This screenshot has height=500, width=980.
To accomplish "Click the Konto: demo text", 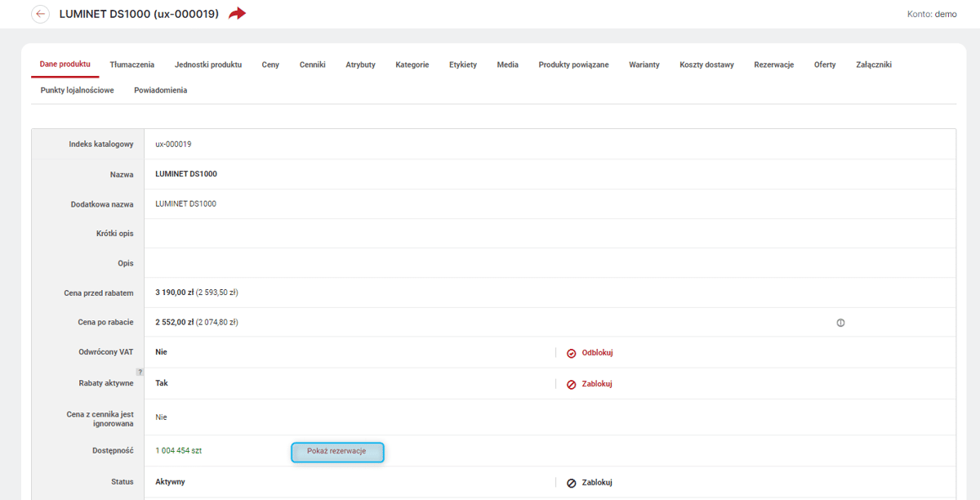I will pos(932,15).
